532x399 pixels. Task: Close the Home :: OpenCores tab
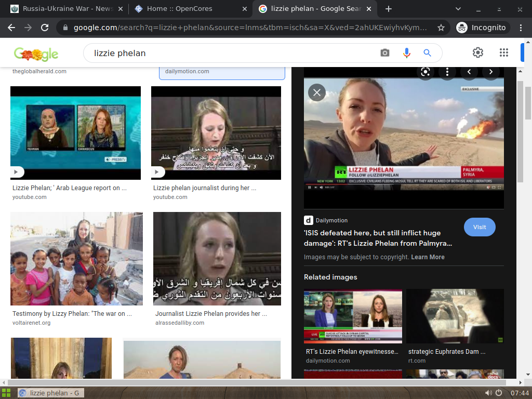click(244, 9)
